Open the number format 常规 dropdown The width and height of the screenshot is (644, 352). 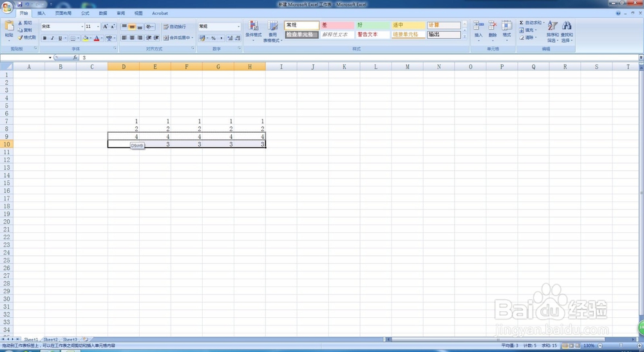[238, 26]
